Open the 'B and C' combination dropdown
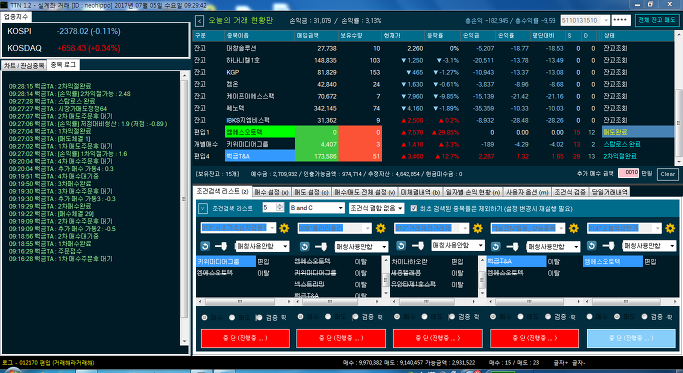 click(317, 208)
